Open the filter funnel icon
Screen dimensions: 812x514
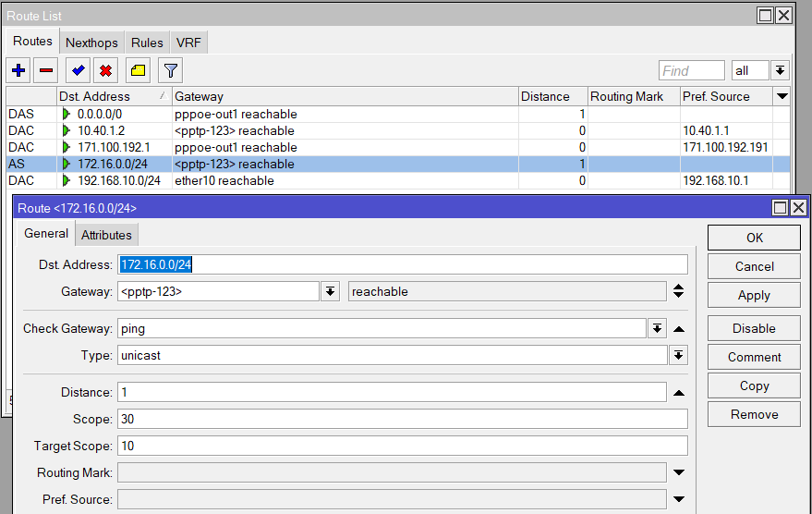point(169,70)
